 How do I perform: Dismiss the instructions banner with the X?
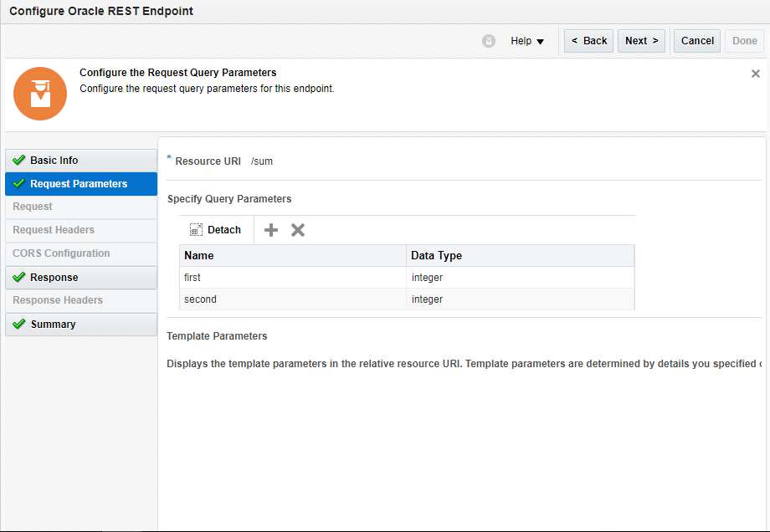(x=756, y=74)
